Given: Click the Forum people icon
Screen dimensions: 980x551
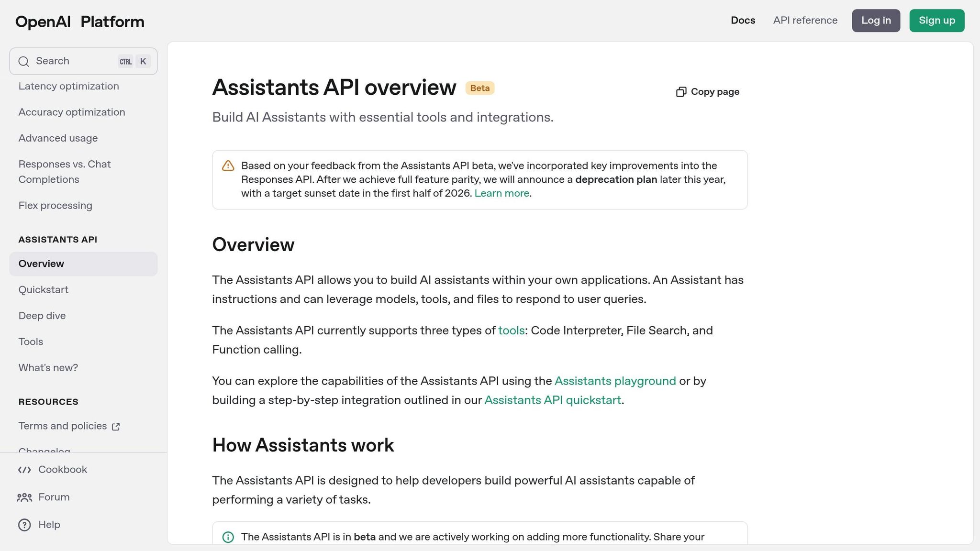Looking at the screenshot, I should tap(24, 497).
